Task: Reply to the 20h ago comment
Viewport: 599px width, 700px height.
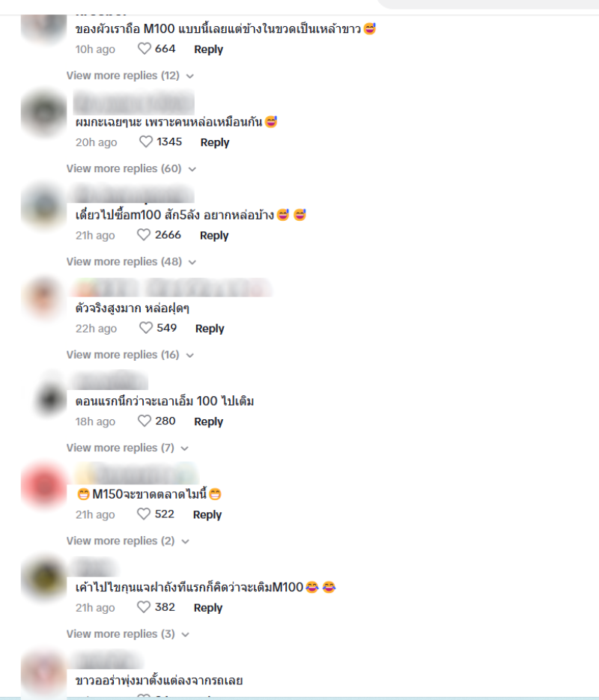Action: click(215, 142)
